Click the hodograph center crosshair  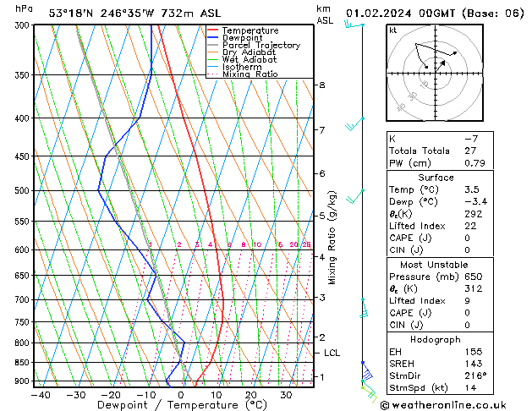pos(435,73)
